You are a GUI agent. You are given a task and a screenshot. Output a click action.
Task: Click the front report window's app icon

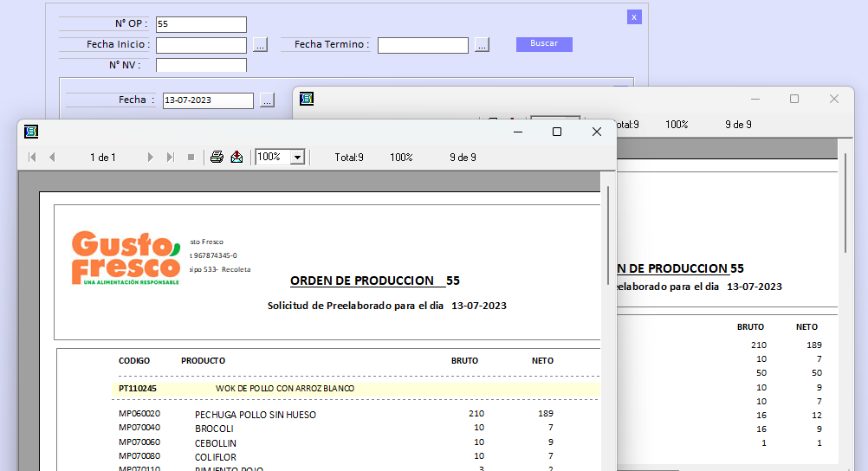[31, 132]
